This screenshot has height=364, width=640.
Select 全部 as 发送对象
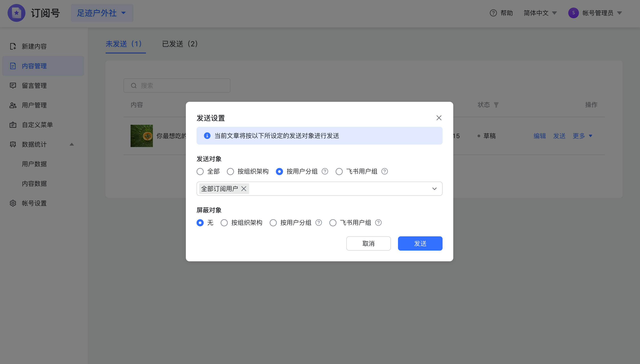pyautogui.click(x=200, y=172)
